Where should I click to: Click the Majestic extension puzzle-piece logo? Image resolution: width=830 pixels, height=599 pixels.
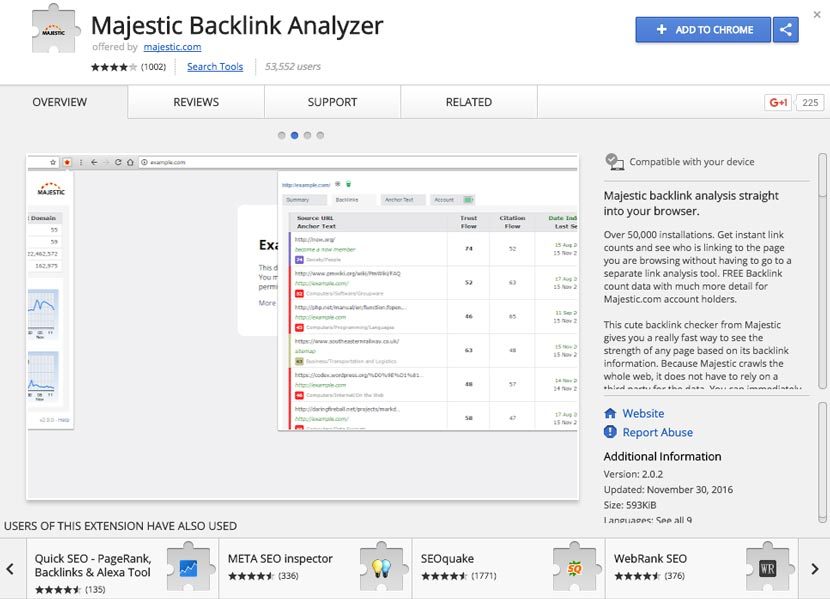(56, 29)
